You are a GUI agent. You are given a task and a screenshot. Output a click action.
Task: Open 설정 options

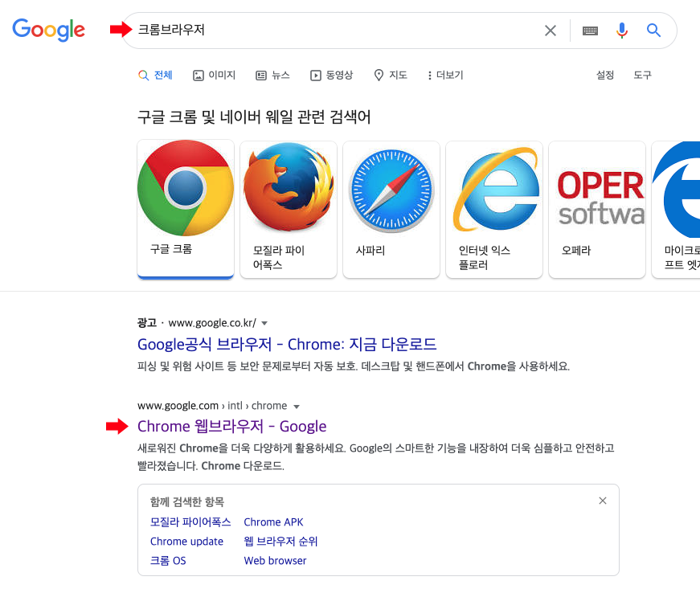pyautogui.click(x=605, y=75)
